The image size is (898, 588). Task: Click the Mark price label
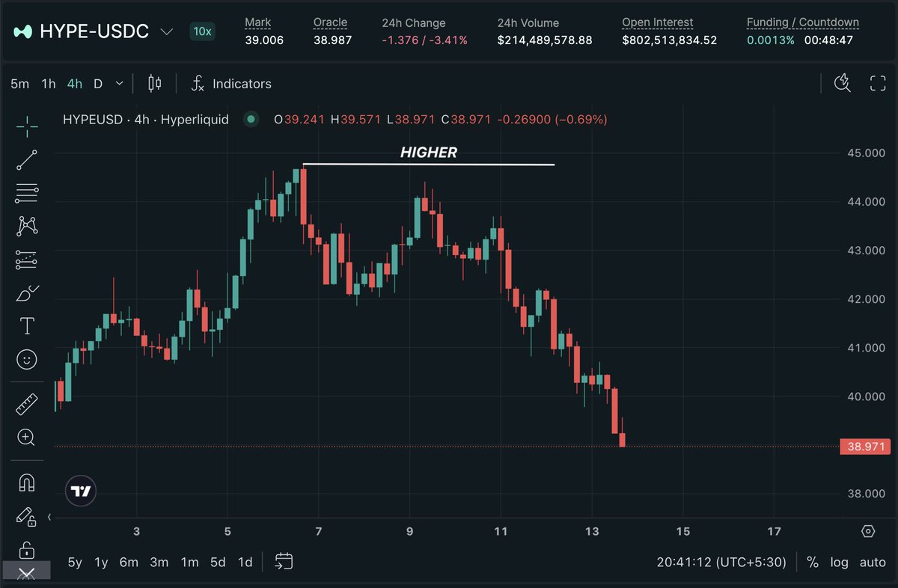[258, 22]
